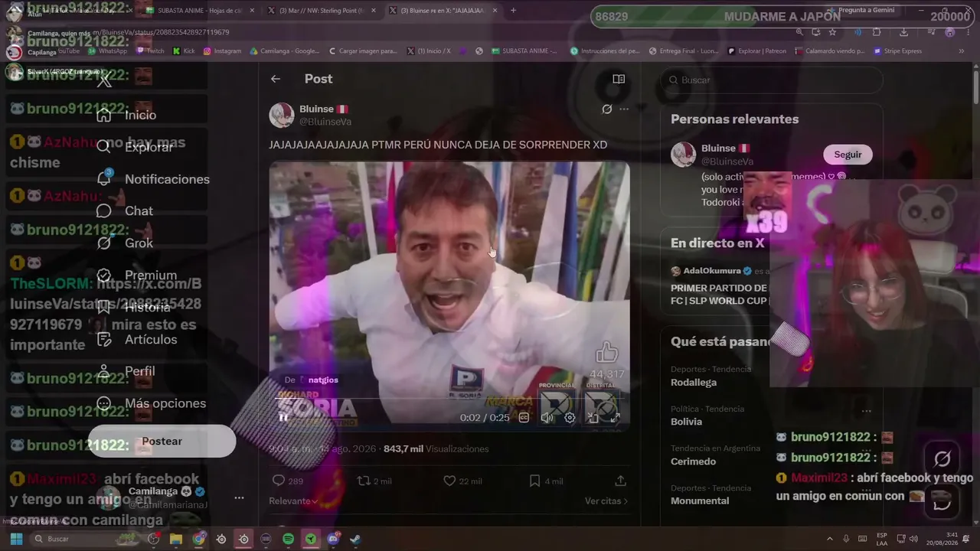Viewport: 980px width, 551px height.
Task: Open Inicio in the X sidebar
Action: [127, 115]
